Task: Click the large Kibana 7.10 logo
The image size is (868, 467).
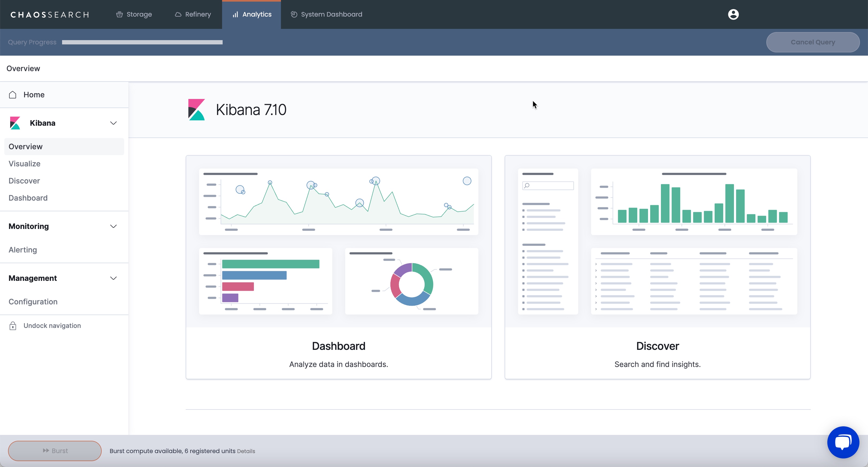Action: [x=196, y=109]
